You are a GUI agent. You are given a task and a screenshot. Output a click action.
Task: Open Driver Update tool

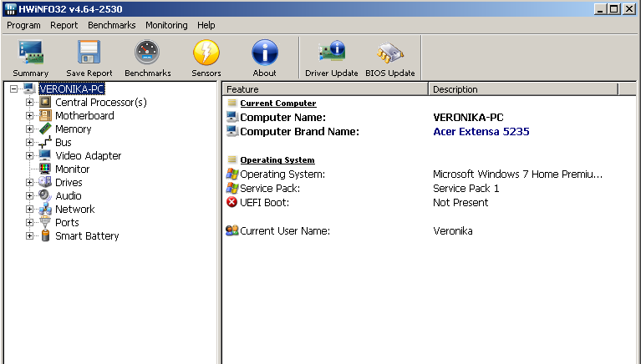(332, 58)
